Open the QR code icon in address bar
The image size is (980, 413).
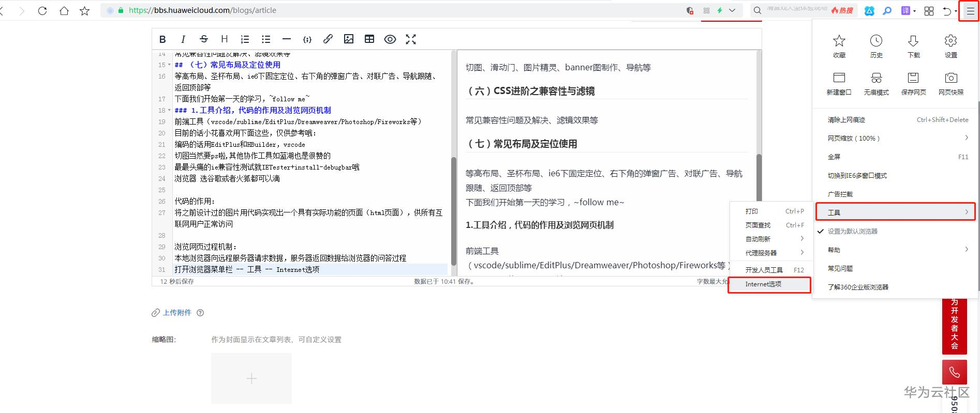(x=706, y=10)
